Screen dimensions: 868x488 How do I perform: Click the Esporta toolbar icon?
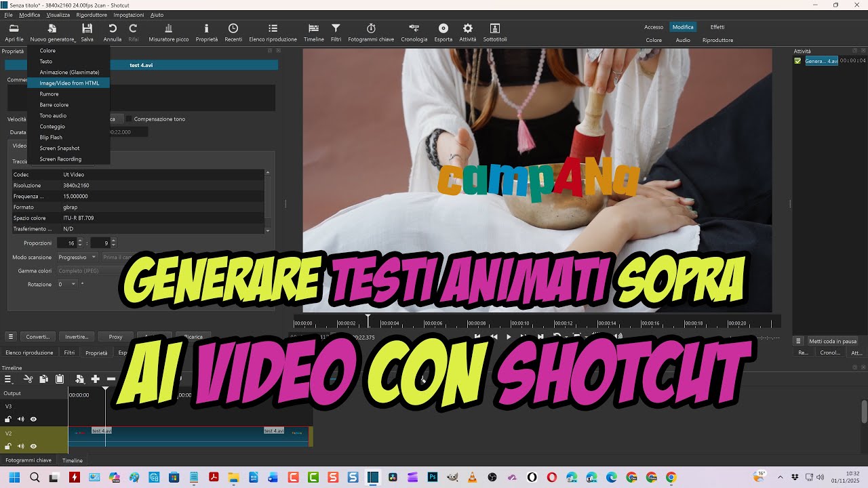[443, 32]
